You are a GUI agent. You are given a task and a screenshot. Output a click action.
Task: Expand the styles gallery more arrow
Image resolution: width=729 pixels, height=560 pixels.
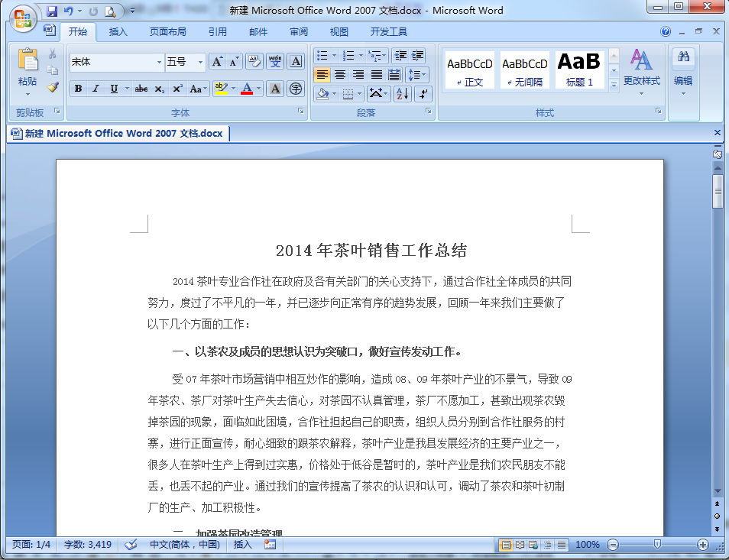point(614,85)
